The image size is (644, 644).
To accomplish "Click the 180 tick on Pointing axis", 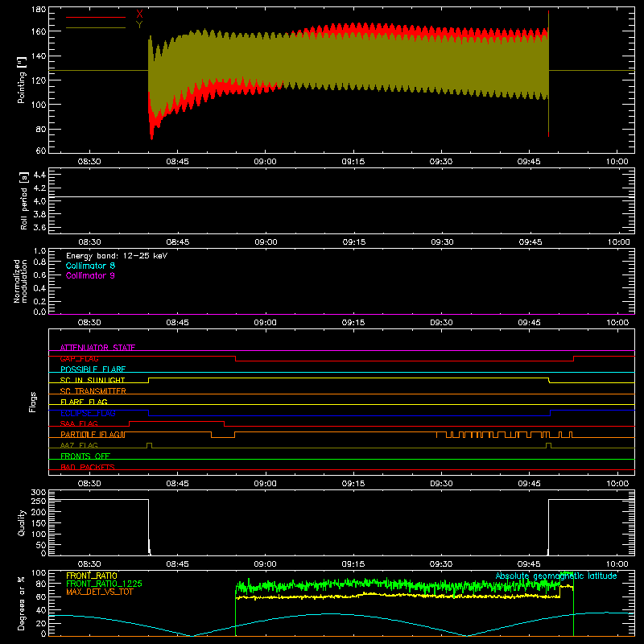I will tap(39, 9).
